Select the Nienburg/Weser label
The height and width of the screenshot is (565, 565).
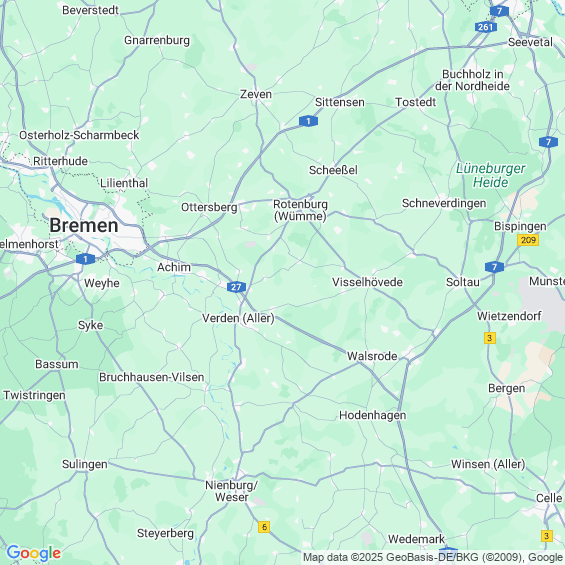pyautogui.click(x=232, y=491)
